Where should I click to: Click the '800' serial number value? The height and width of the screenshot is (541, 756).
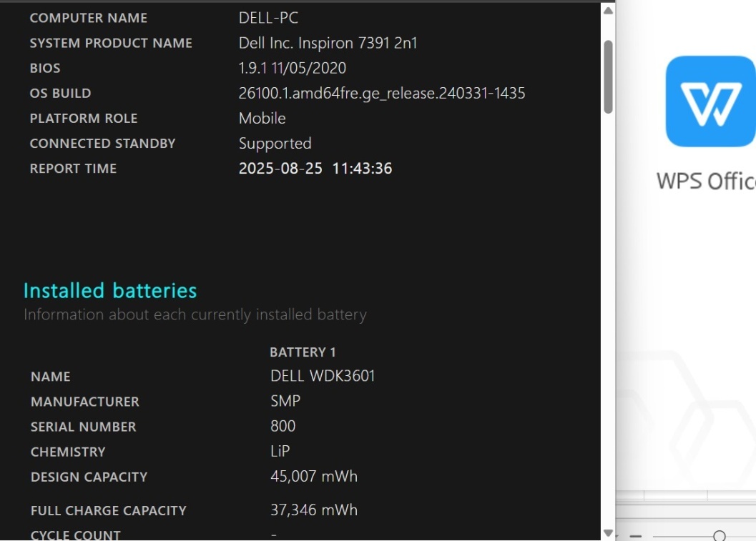coord(283,426)
